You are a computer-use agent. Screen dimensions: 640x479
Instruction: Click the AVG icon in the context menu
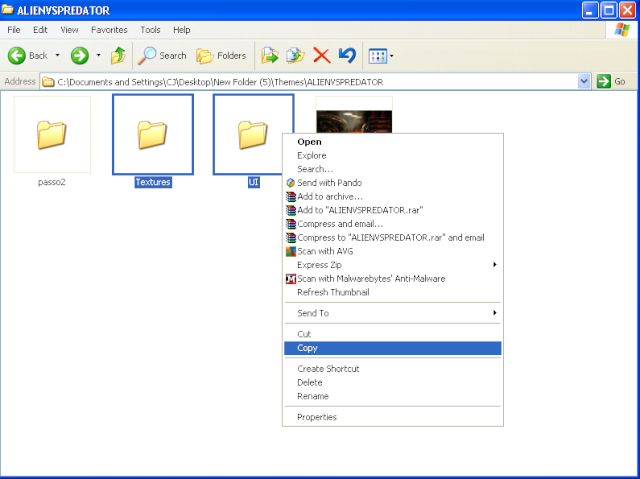[x=291, y=251]
